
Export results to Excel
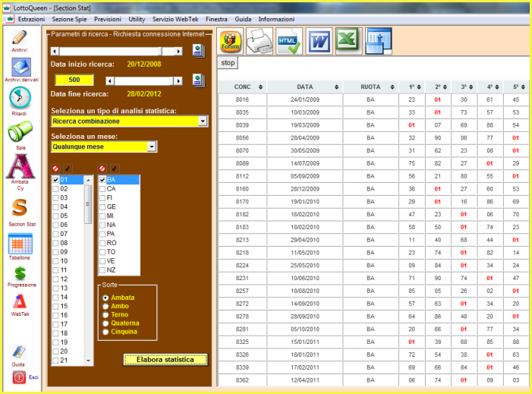348,41
